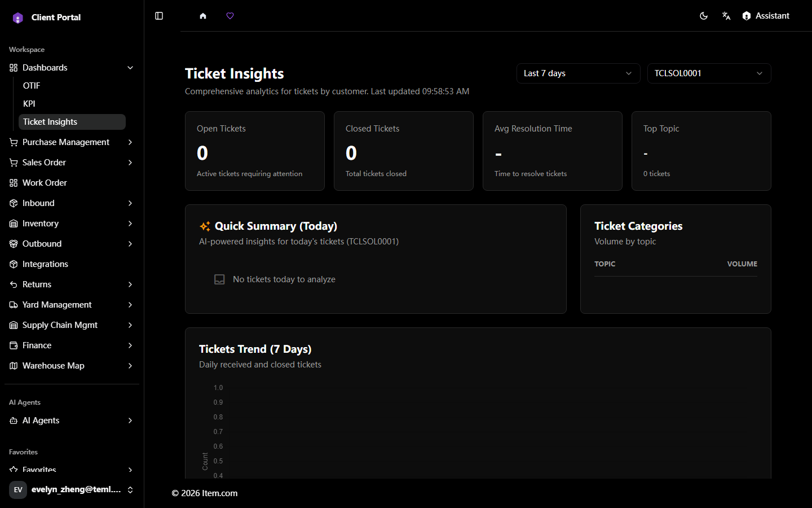Open the evelyn_zheng account menu
The width and height of the screenshot is (812, 508).
[x=72, y=489]
